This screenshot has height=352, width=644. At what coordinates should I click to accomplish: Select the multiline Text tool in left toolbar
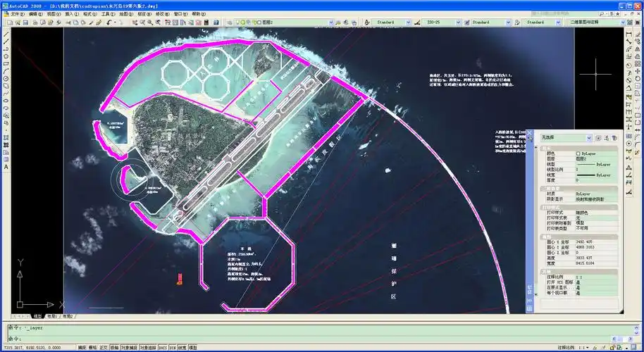point(6,167)
